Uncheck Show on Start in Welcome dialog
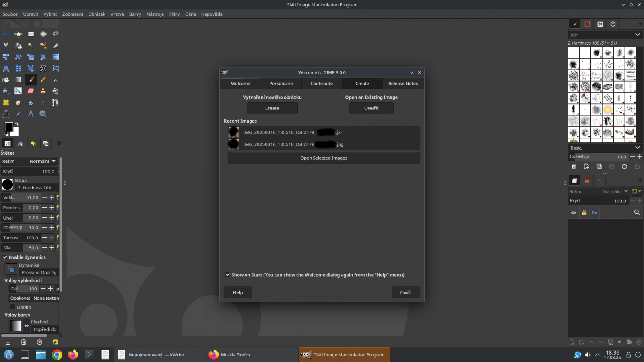The height and width of the screenshot is (362, 644). (x=228, y=275)
